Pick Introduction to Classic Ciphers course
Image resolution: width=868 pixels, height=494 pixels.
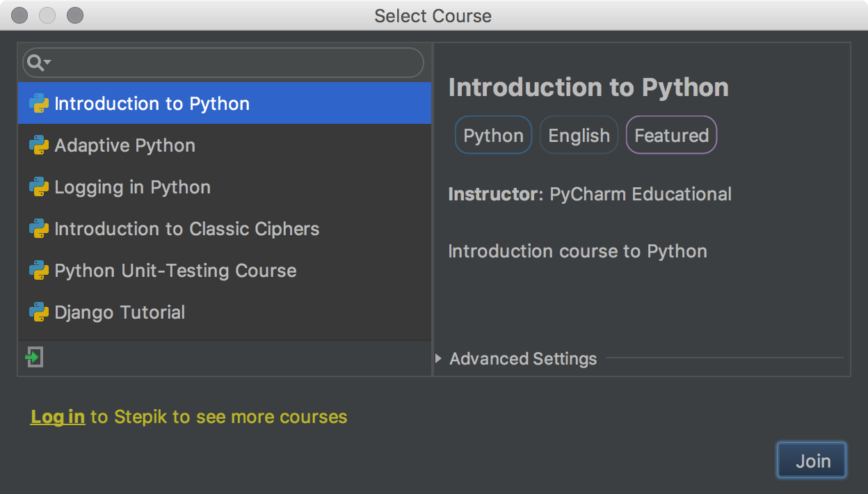coord(225,229)
